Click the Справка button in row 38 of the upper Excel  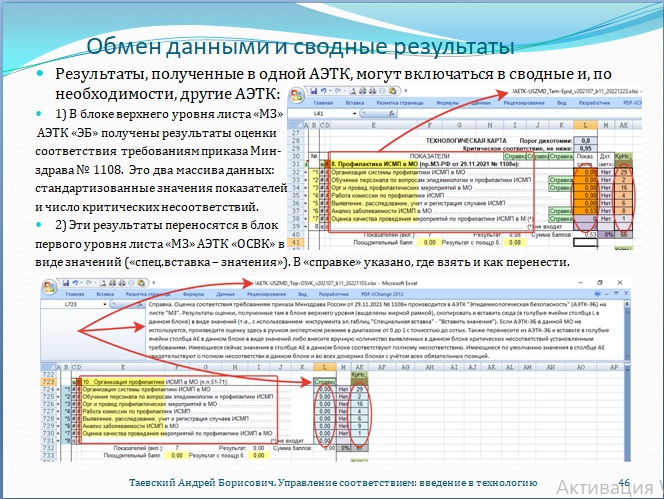click(561, 219)
